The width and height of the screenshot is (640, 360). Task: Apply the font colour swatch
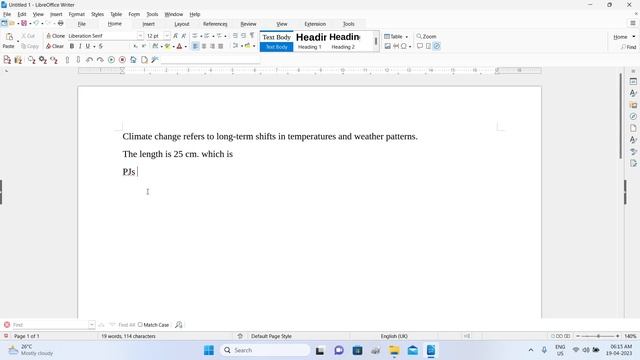tap(179, 47)
